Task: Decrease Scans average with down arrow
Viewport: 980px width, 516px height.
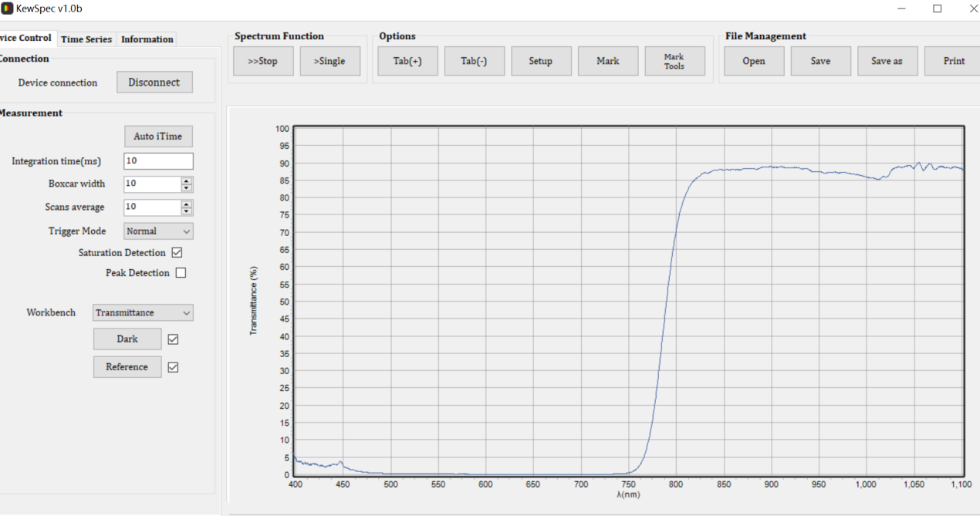Action: [187, 211]
